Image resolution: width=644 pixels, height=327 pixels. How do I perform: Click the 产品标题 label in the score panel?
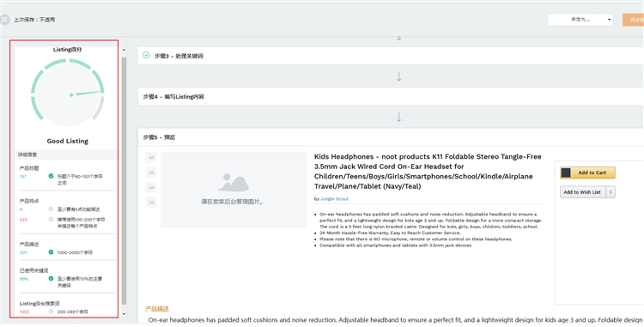tap(29, 168)
